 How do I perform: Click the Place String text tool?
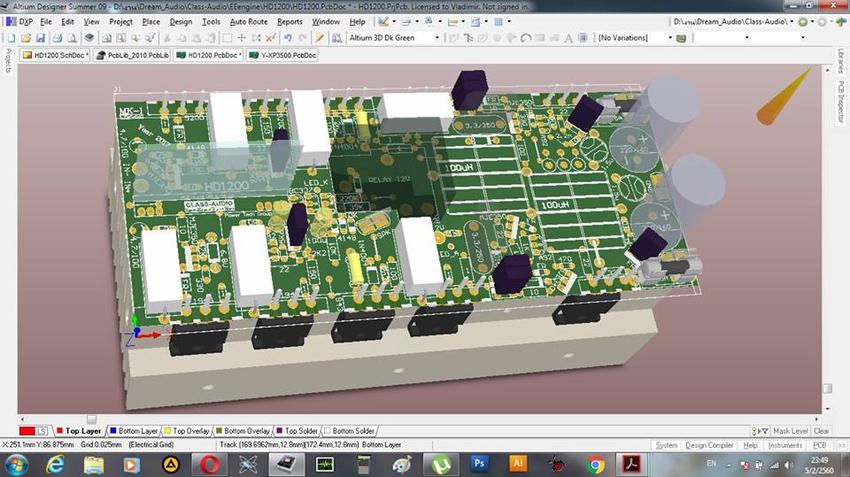[x=568, y=38]
